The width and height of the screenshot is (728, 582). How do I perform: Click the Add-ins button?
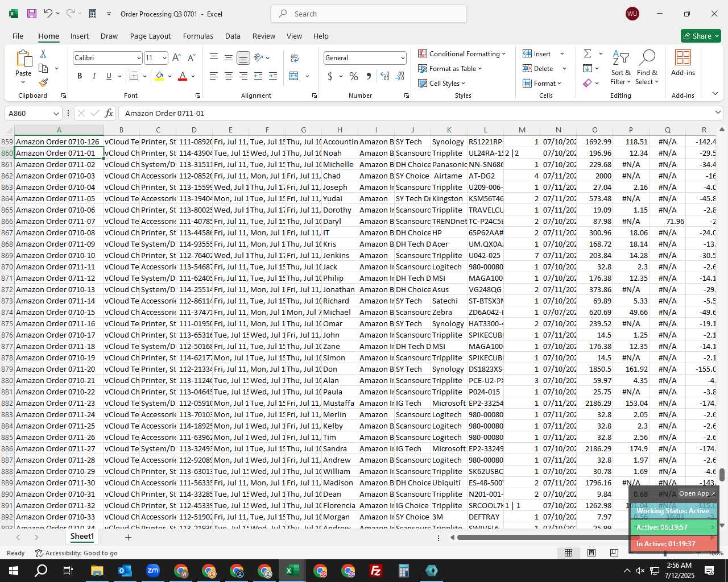[x=682, y=63]
